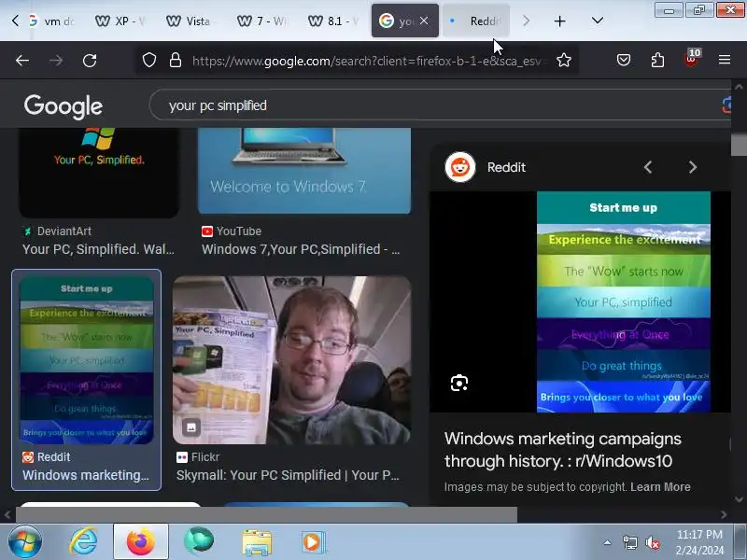Click the Learn More copyright link
Image resolution: width=747 pixels, height=560 pixels.
(660, 486)
